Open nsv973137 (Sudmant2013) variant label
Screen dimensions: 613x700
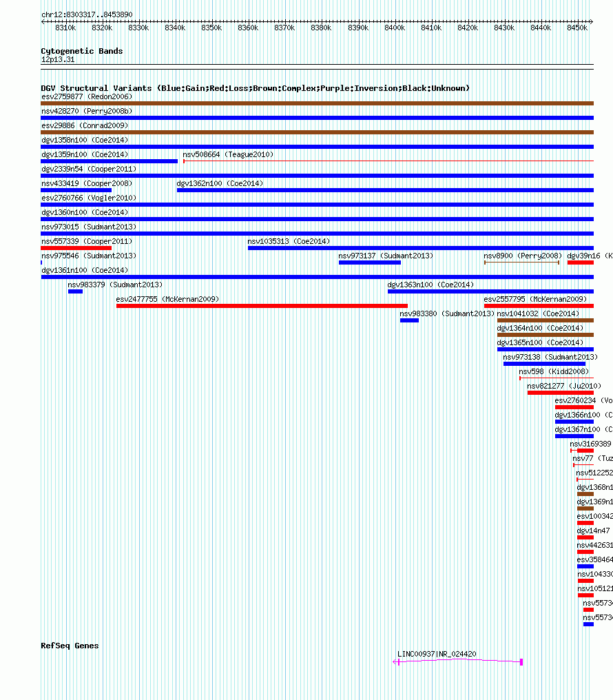click(x=386, y=256)
